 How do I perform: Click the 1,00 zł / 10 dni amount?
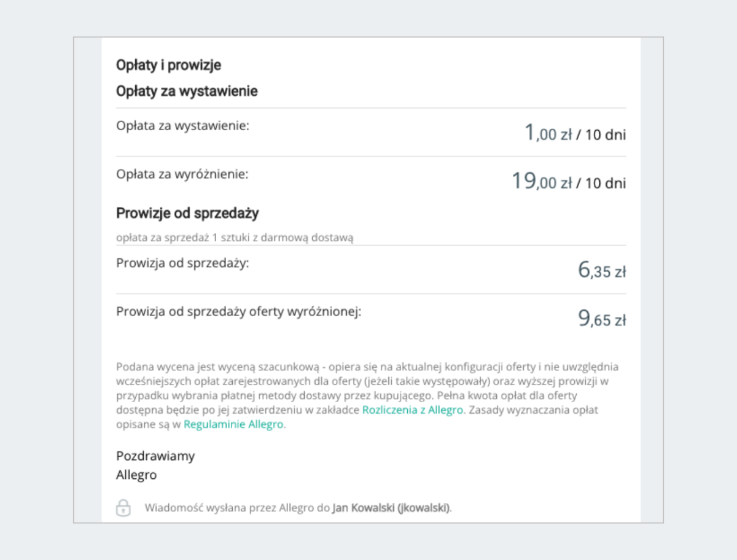(x=575, y=133)
